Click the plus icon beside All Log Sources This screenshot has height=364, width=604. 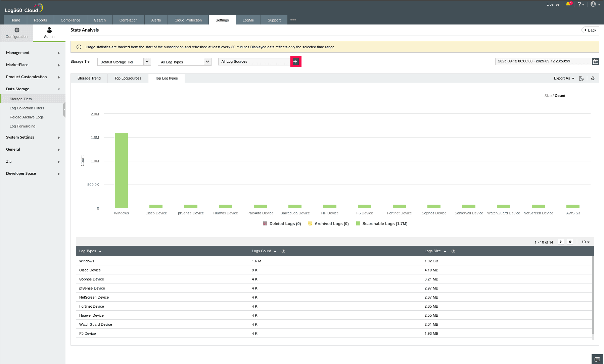pyautogui.click(x=295, y=62)
